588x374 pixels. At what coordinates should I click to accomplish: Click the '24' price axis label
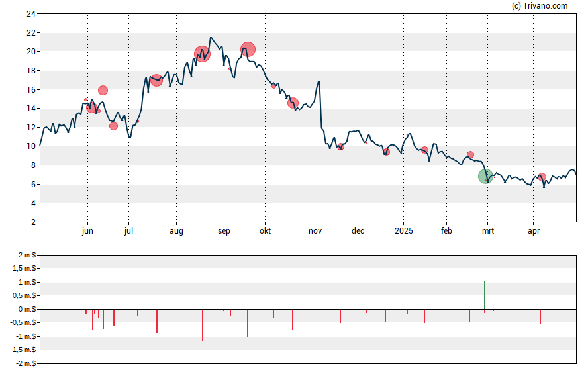tap(31, 14)
